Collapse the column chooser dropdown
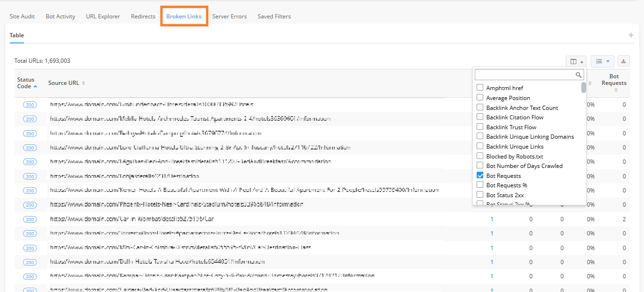Image resolution: width=644 pixels, height=292 pixels. pyautogui.click(x=576, y=61)
